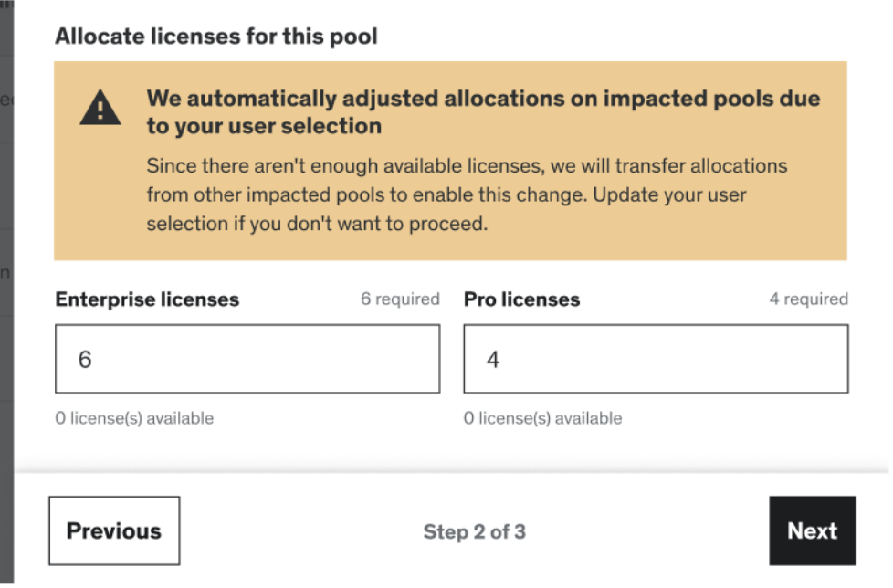Click the '6 required' text
The height and width of the screenshot is (588, 893).
point(400,299)
